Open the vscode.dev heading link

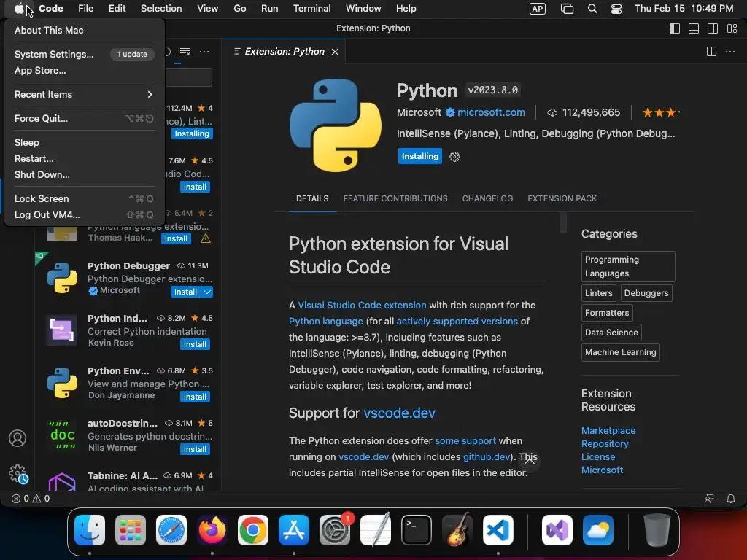point(399,413)
